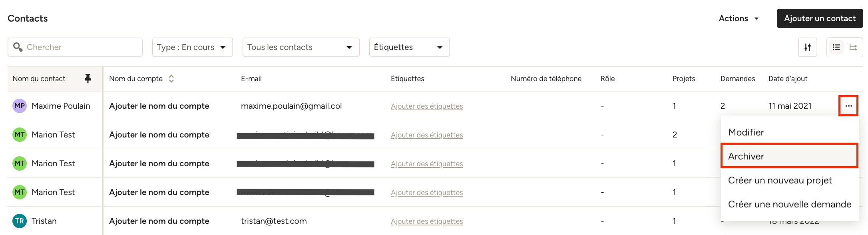Focus the Chercher search field
868x235 pixels.
coord(75,47)
